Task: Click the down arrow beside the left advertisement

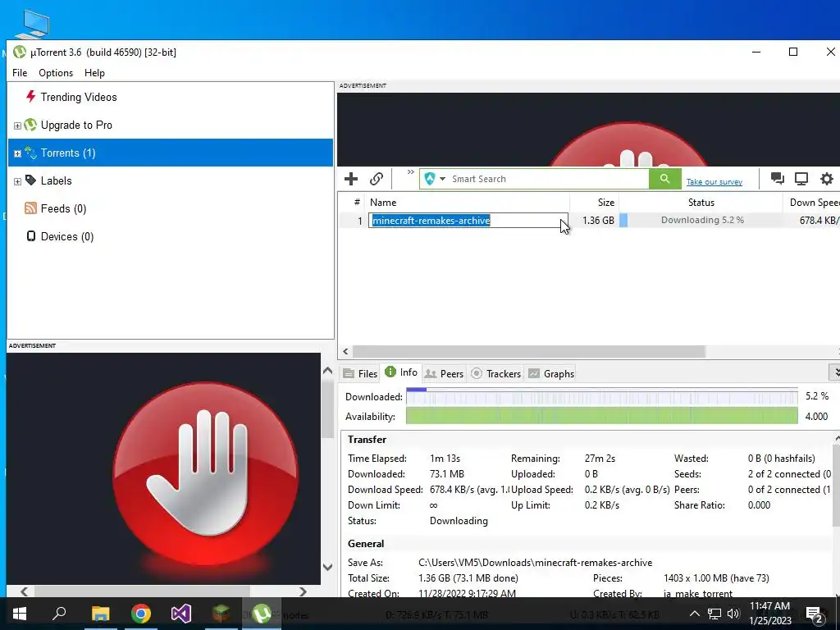Action: point(328,566)
